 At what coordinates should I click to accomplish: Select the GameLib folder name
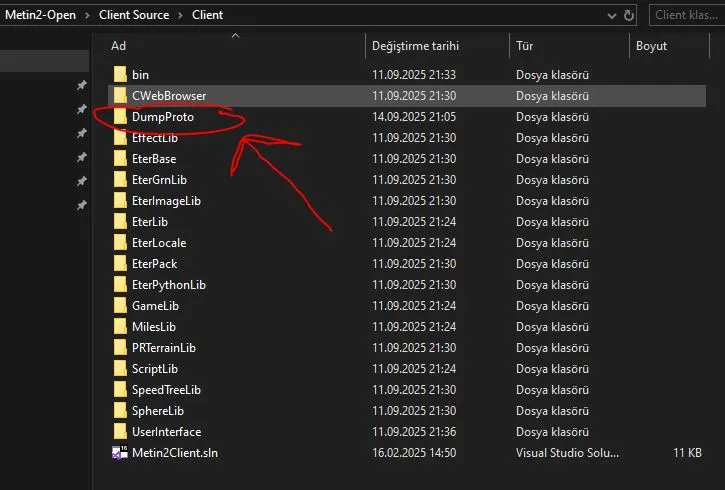click(154, 306)
